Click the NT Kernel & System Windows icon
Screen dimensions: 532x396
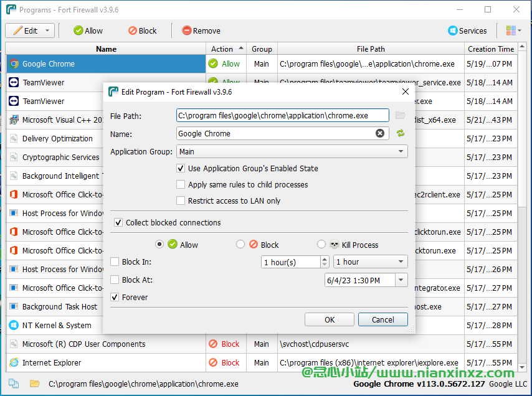pos(14,325)
